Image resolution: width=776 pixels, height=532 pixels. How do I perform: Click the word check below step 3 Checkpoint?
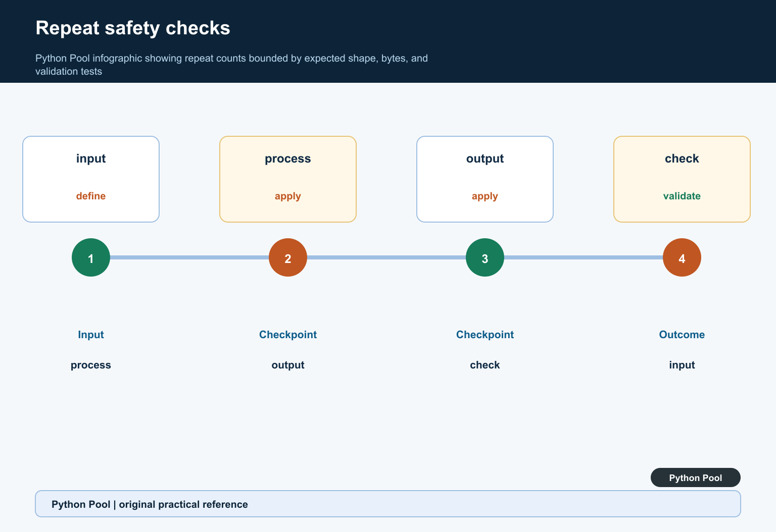[x=485, y=365]
